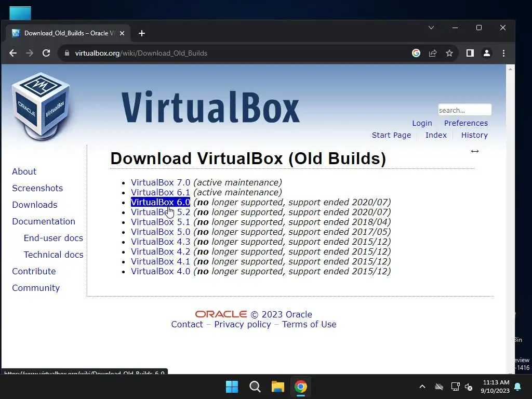Open About in sidebar
This screenshot has height=399, width=532.
coord(24,171)
